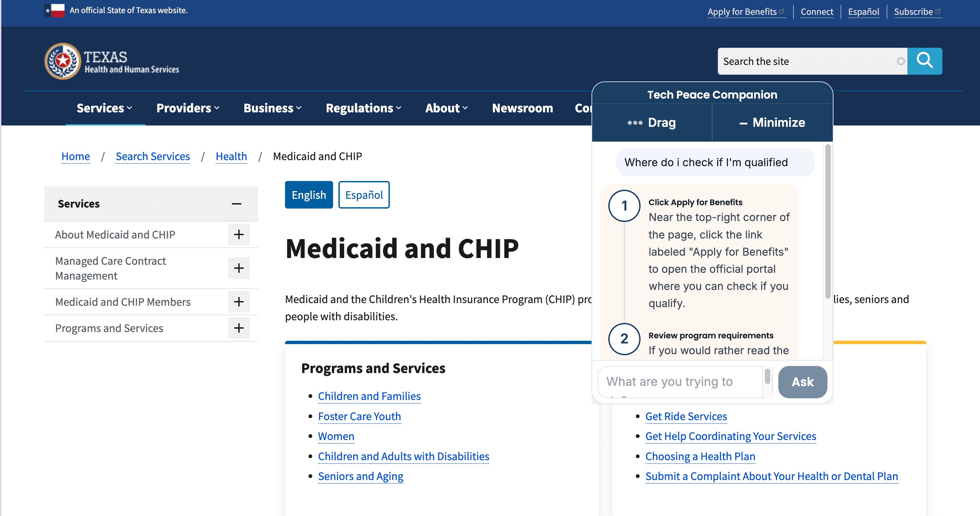980x516 pixels.
Task: Open the Business navigation dropdown
Action: 273,108
